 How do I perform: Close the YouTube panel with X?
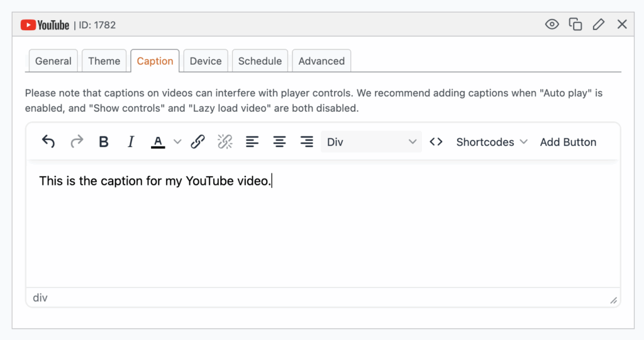622,25
